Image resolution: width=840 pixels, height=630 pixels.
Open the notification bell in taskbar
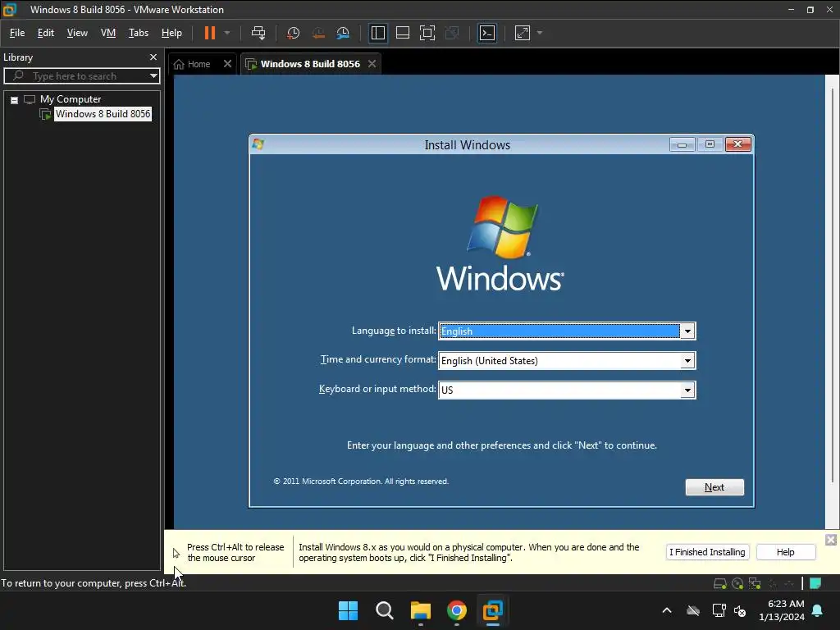coord(818,610)
